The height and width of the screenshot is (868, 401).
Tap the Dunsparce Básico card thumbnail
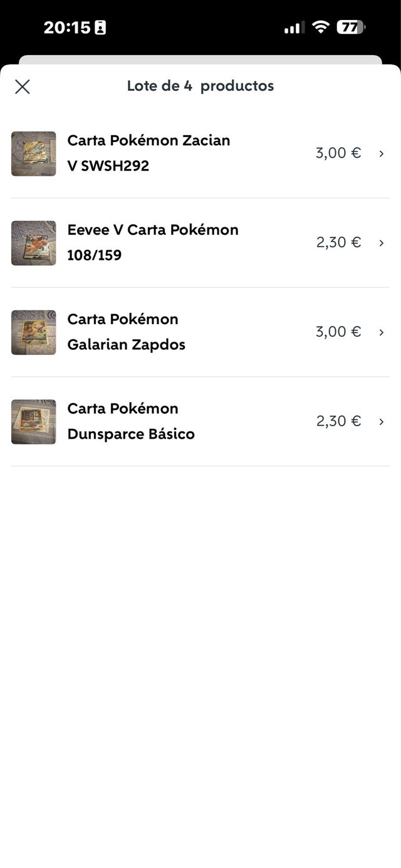33,422
